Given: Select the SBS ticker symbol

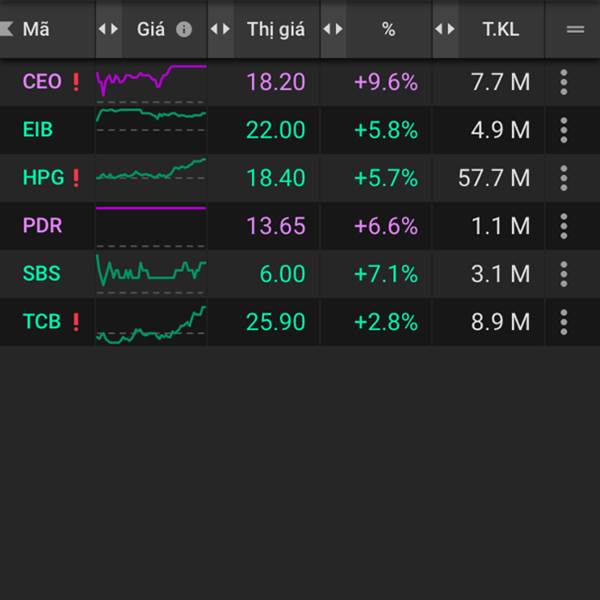Looking at the screenshot, I should coord(41,274).
